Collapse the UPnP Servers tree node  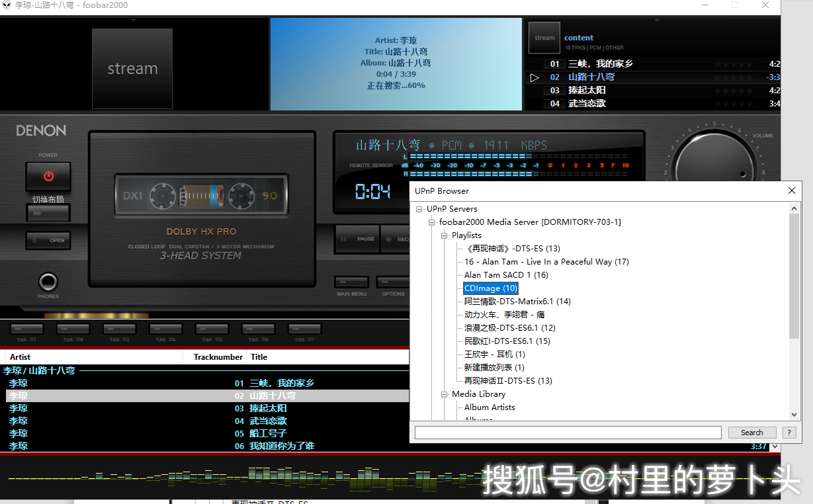point(419,209)
